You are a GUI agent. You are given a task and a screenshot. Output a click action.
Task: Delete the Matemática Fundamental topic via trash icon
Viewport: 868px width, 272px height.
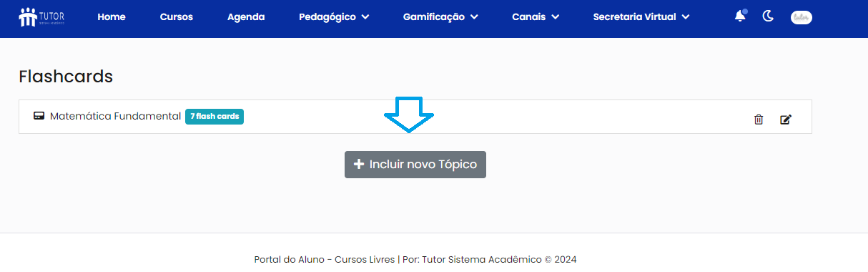(x=759, y=120)
